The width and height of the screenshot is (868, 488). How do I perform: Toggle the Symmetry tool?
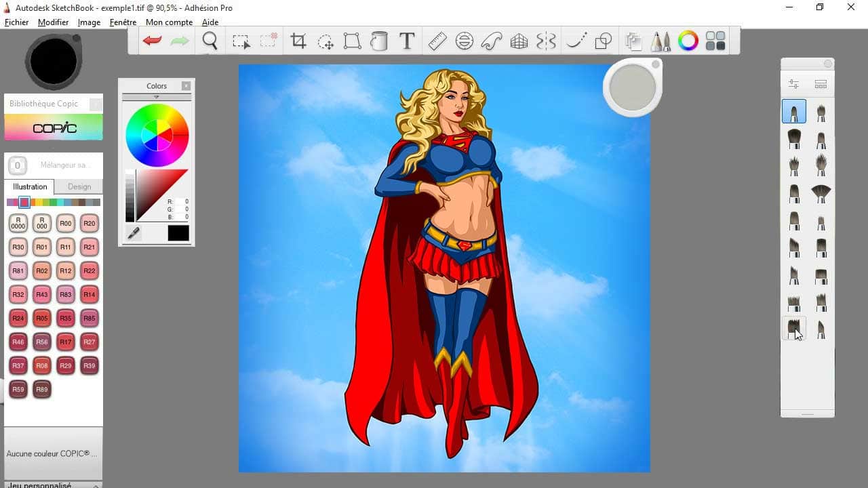546,42
